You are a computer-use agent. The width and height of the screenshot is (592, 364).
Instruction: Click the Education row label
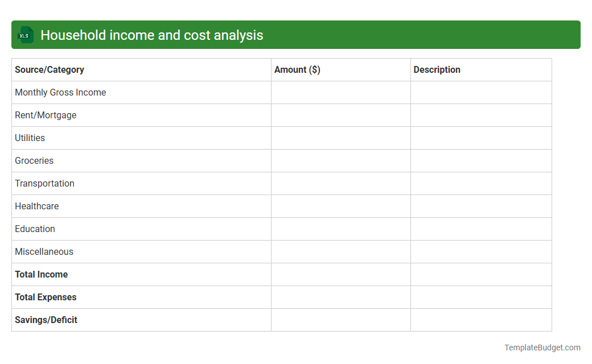tap(35, 229)
